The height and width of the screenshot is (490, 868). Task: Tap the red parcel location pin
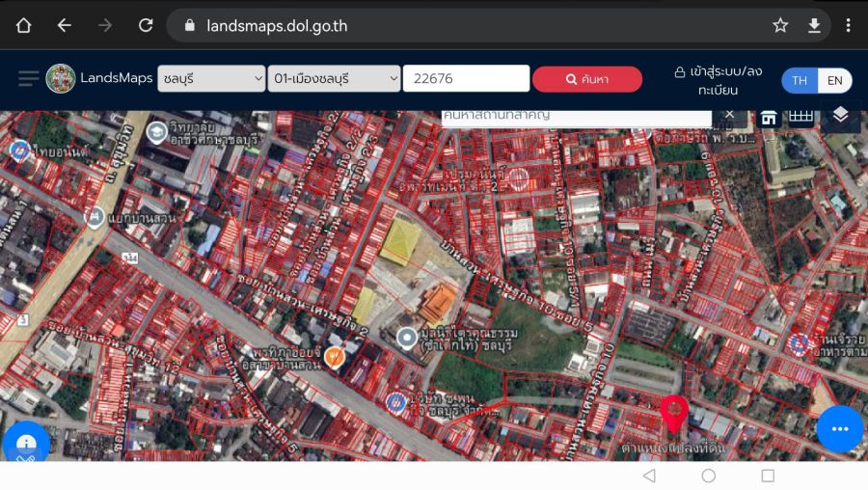click(x=673, y=412)
